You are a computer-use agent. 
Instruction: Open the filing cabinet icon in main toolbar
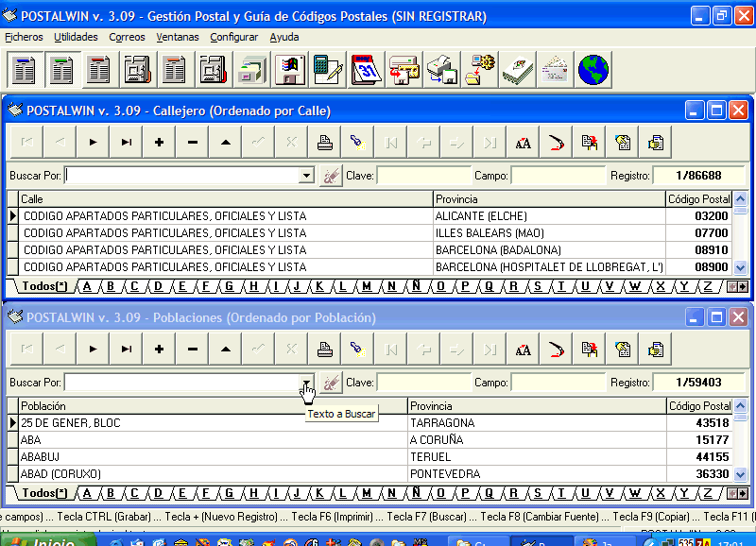tap(252, 70)
